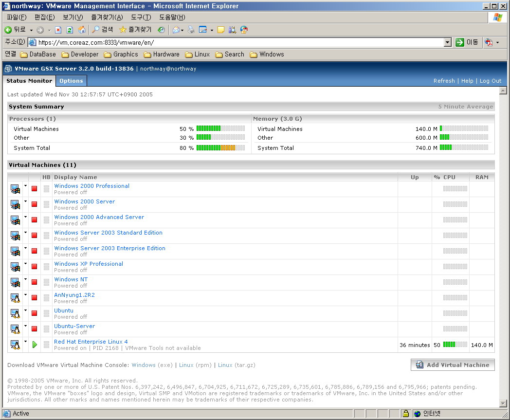This screenshot has width=510, height=420.
Task: Click the security lock icon in status bar
Action: click(405, 414)
